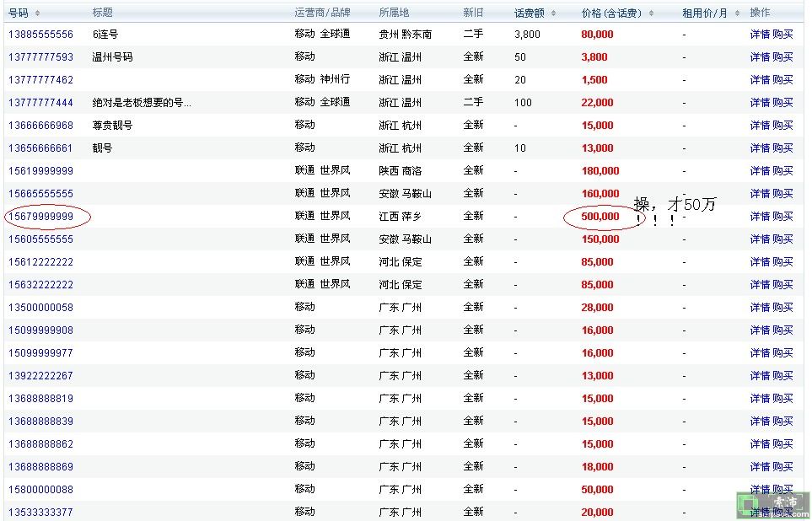812x521 pixels.
Task: Click sort arrows next to 话费额 header
Action: [x=553, y=13]
